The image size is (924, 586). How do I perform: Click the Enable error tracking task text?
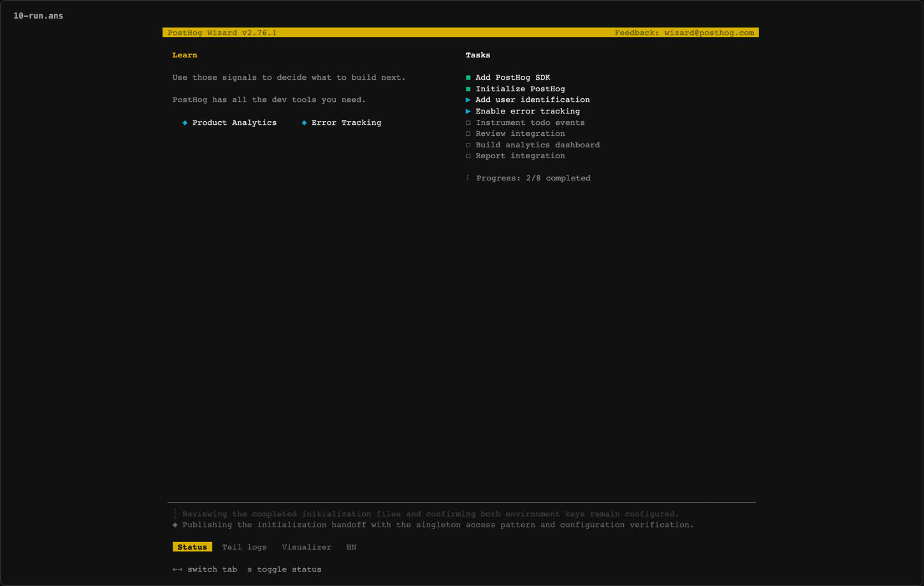click(x=528, y=112)
